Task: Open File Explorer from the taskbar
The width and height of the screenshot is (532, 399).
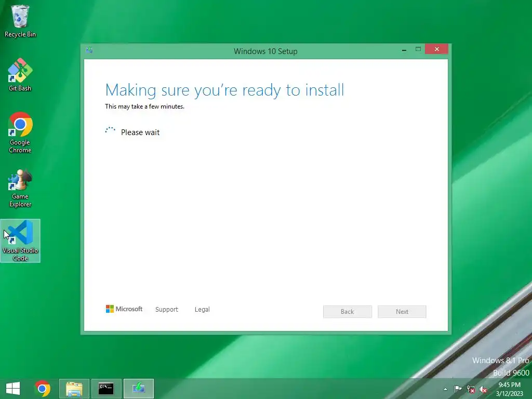Action: click(x=74, y=389)
